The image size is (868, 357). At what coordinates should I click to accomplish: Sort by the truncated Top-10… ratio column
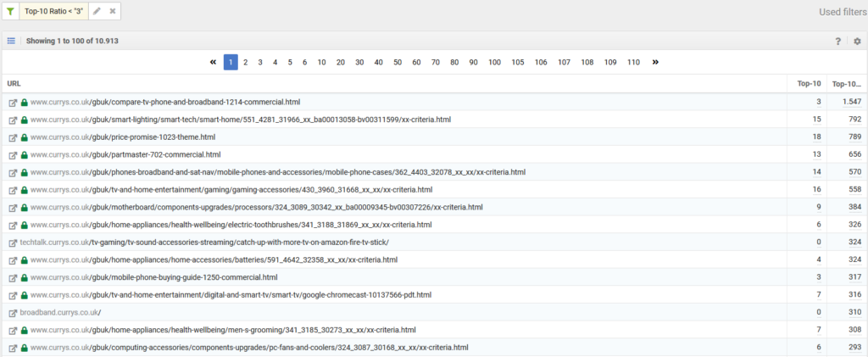(847, 83)
